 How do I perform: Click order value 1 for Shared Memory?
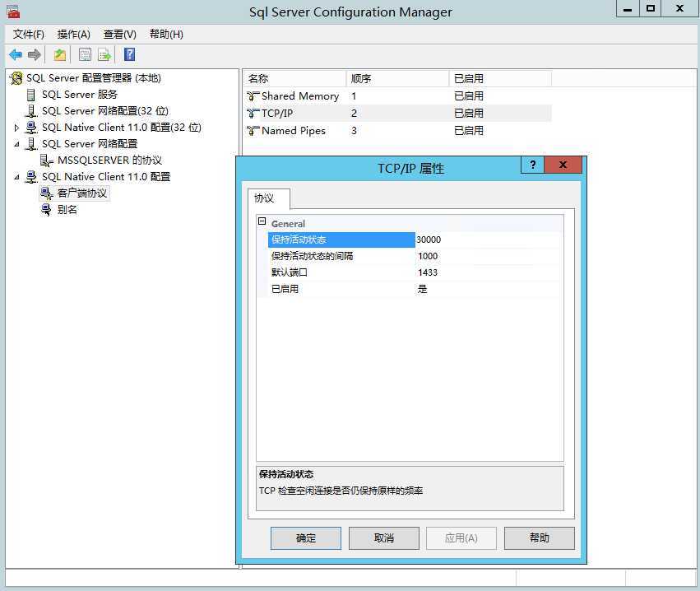[x=354, y=96]
